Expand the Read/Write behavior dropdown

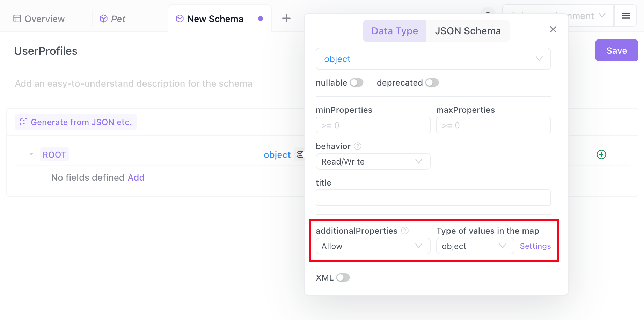click(x=373, y=161)
